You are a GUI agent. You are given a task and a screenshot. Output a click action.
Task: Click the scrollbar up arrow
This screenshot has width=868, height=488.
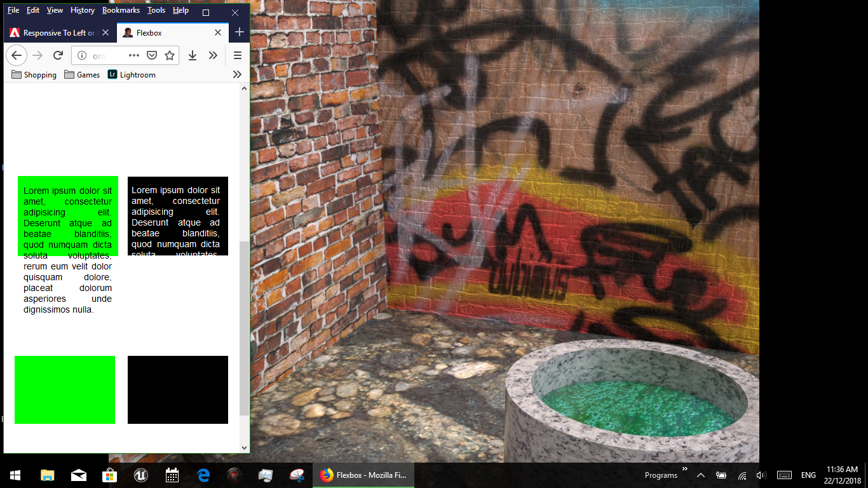245,88
